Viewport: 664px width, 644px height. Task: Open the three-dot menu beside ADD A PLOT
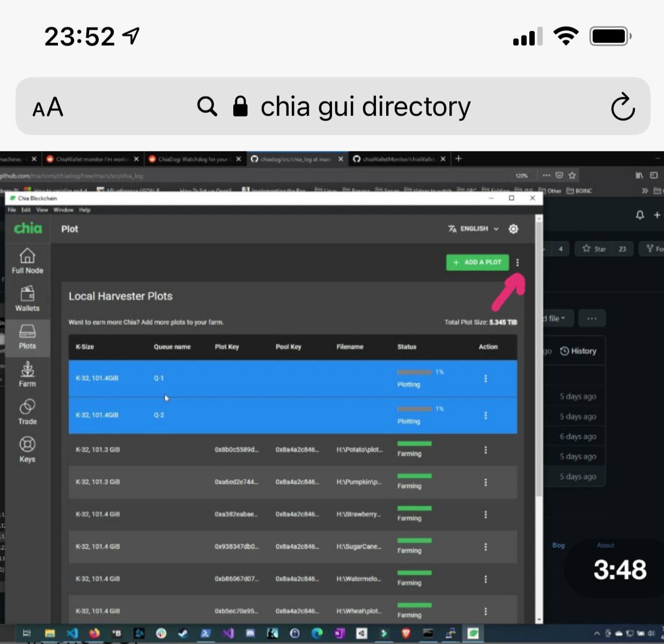click(x=518, y=262)
